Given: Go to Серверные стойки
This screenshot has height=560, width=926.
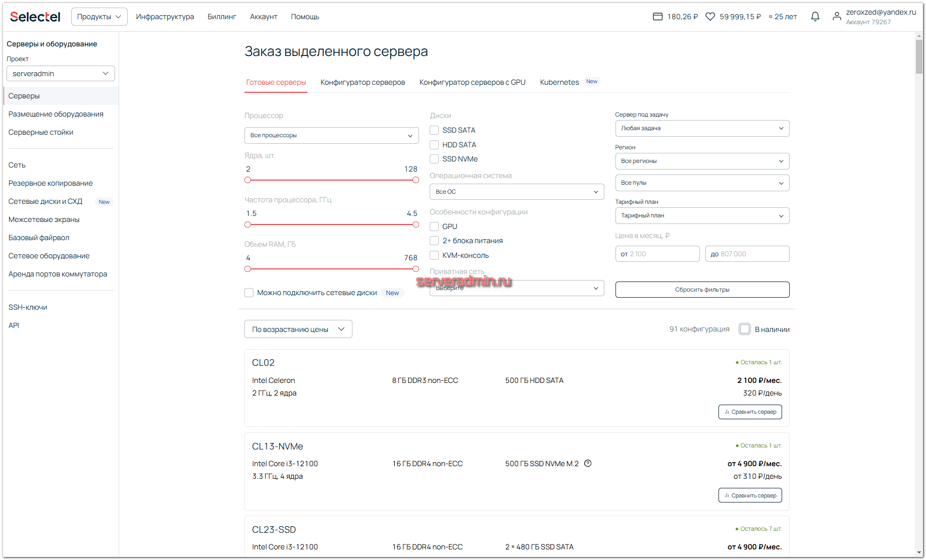Looking at the screenshot, I should tap(40, 132).
